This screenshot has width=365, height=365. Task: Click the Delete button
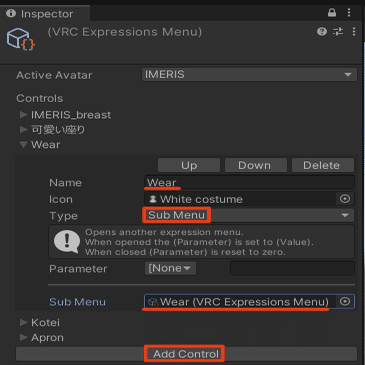(321, 165)
